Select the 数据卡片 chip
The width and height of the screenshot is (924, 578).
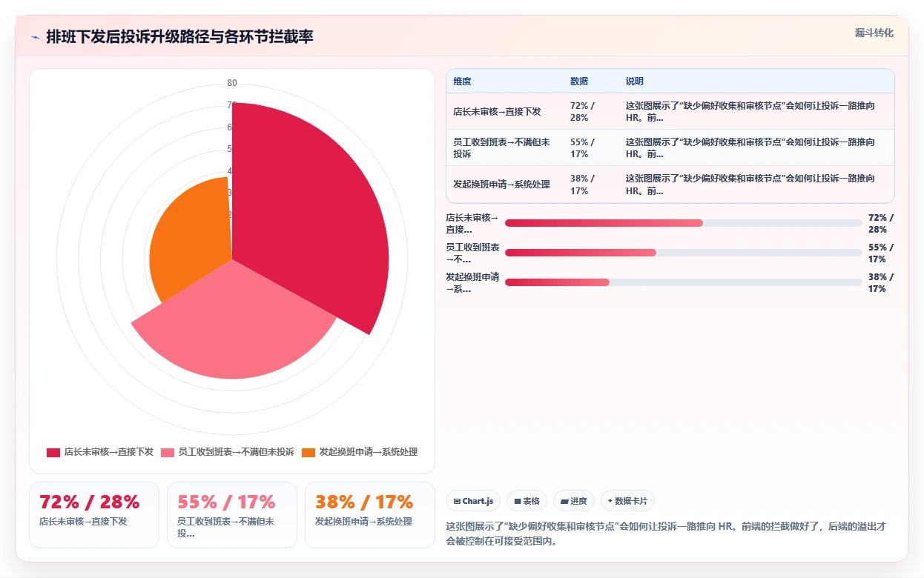627,501
